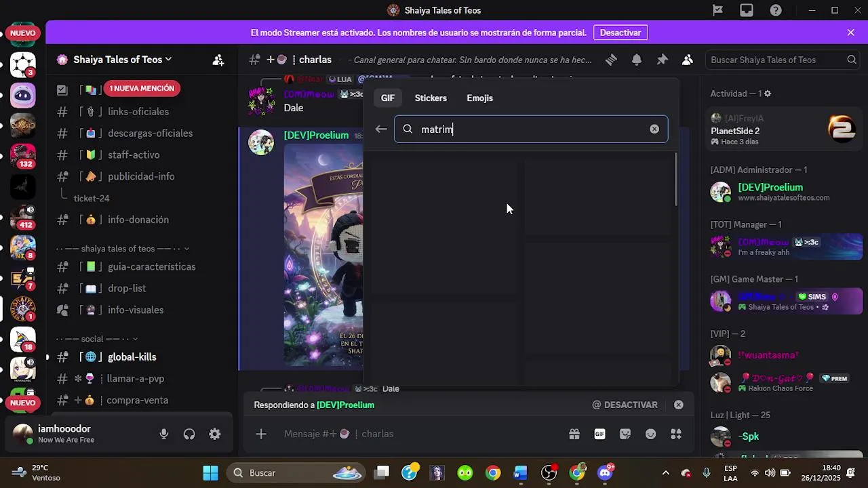Image resolution: width=868 pixels, height=488 pixels.
Task: Open the gift icon in message bar
Action: (x=574, y=434)
